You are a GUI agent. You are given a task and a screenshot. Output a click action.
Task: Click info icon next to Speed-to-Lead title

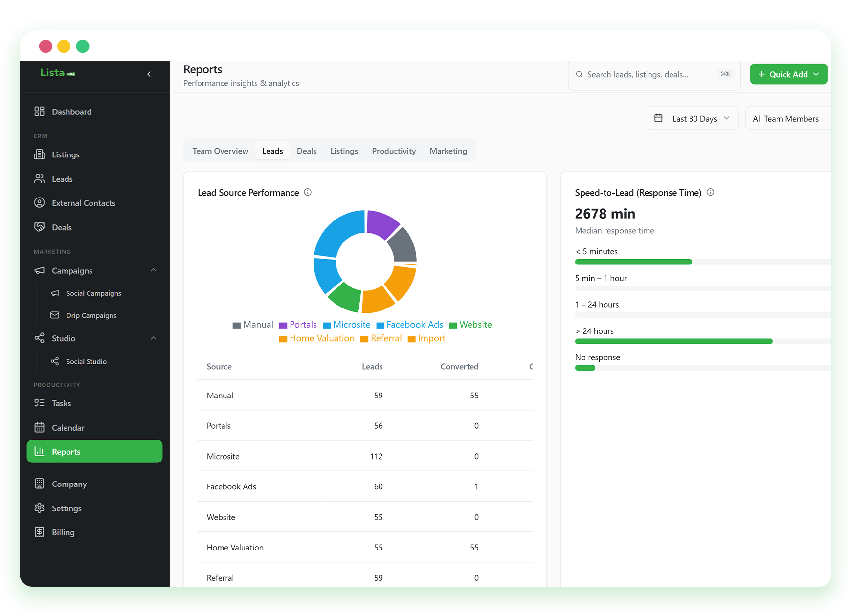(x=711, y=192)
